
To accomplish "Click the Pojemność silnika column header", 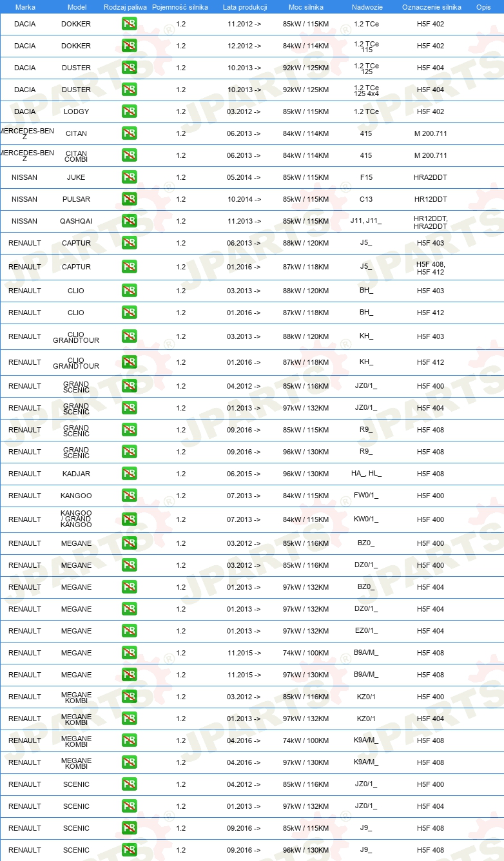I will [180, 7].
